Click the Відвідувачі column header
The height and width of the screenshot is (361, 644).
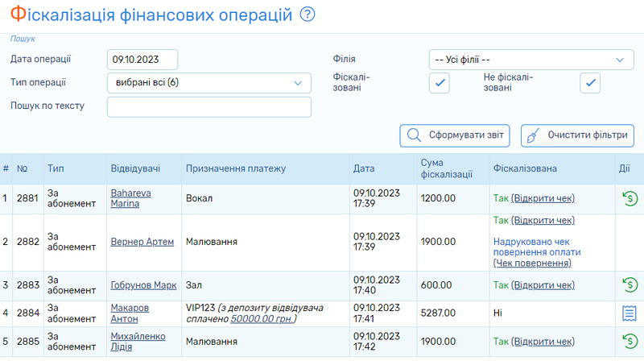(135, 168)
